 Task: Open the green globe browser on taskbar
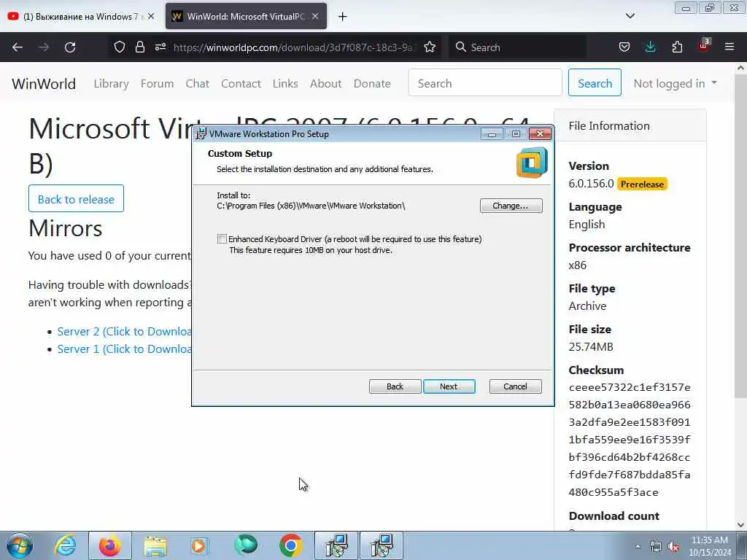coord(245,545)
